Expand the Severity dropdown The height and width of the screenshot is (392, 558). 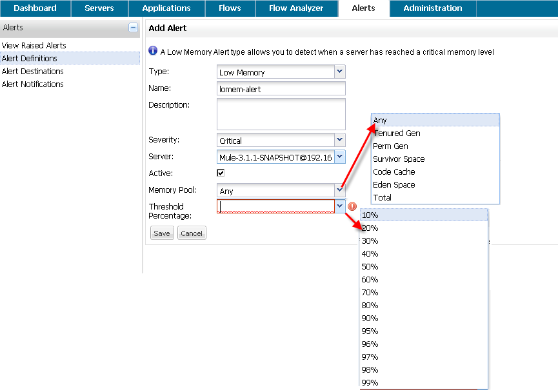pos(340,140)
